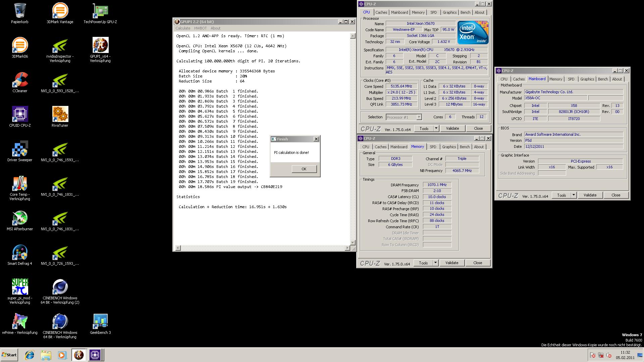Switch to Caches tab in top CPU-Z window
The width and height of the screenshot is (644, 362).
point(381,12)
